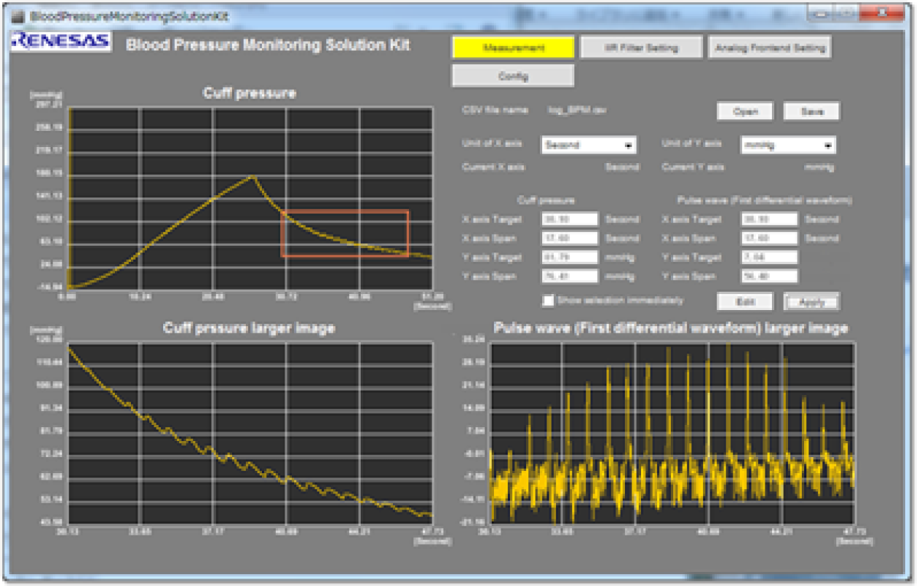Expand the Second unit selector arrow
The image size is (919, 588).
[629, 145]
